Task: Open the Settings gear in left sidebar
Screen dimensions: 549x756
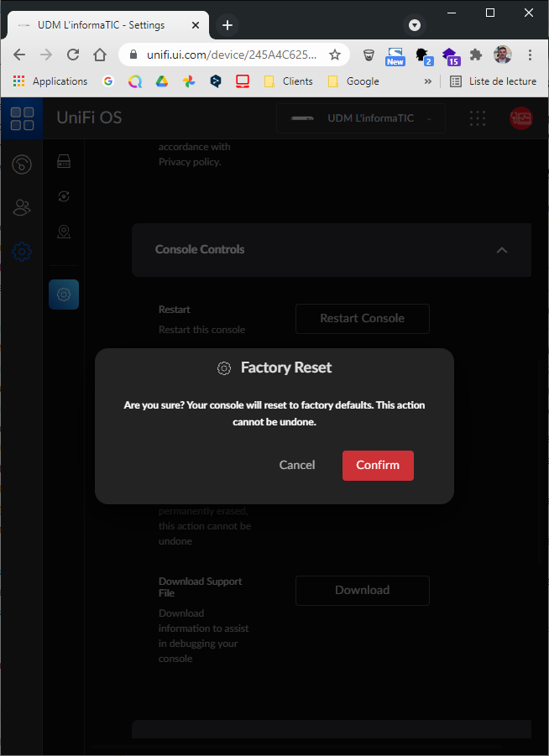Action: tap(22, 251)
